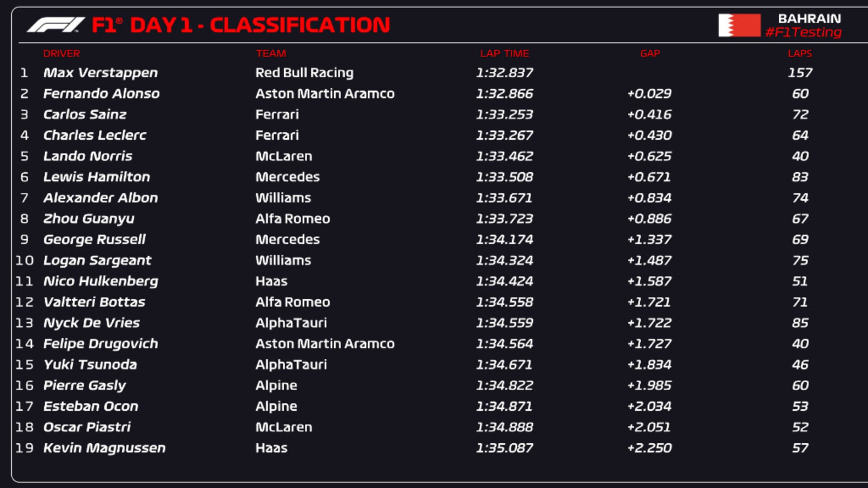Click the +2.250 gap value
Screen dimensions: 868x488
649,448
